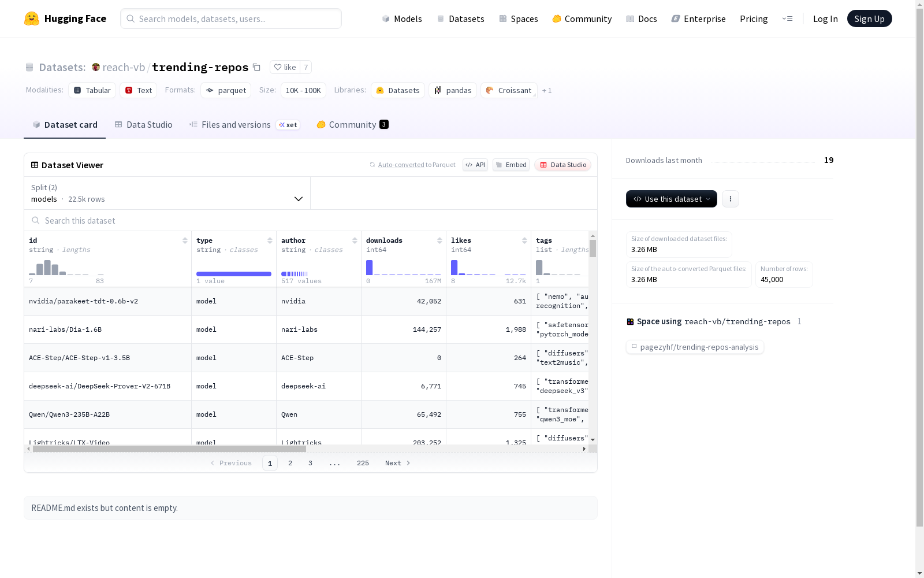Show the +1 additional libraries
The width and height of the screenshot is (924, 578).
coord(547,90)
